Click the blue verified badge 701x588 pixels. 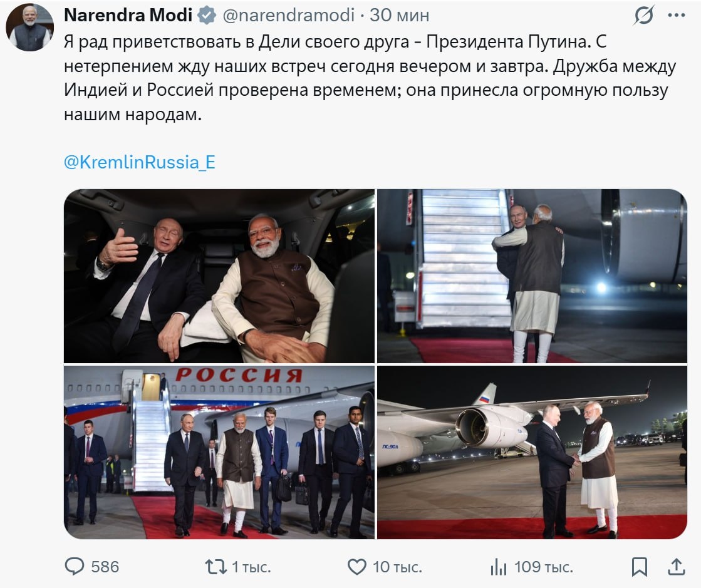point(207,15)
